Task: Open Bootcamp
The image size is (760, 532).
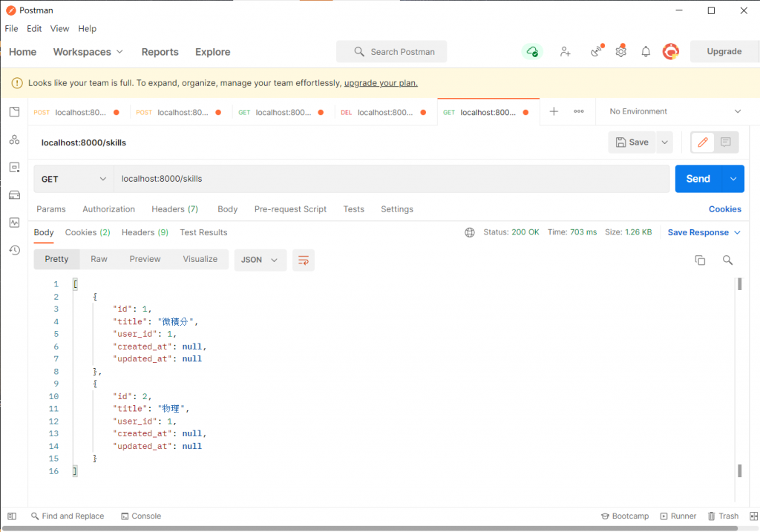Action: [x=625, y=516]
